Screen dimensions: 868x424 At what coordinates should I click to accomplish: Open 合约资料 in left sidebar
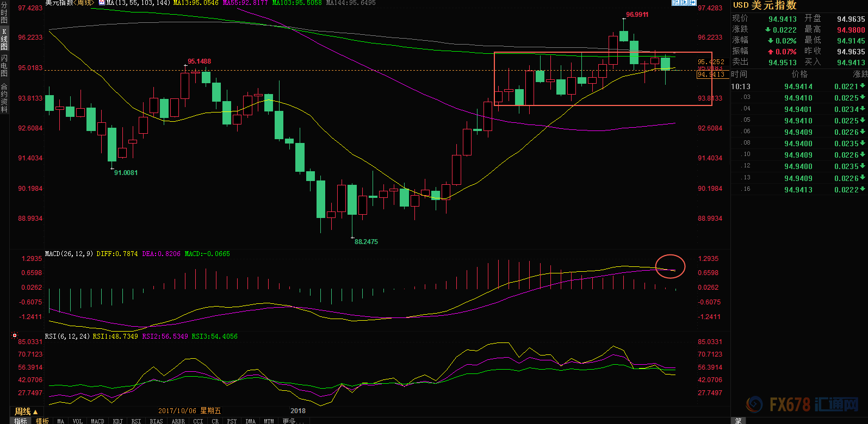(4, 98)
